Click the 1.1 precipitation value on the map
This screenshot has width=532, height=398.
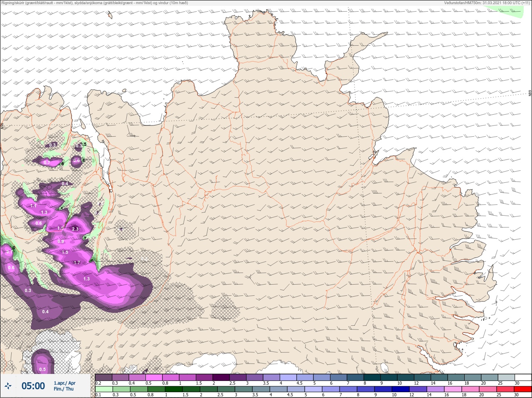coord(33,206)
